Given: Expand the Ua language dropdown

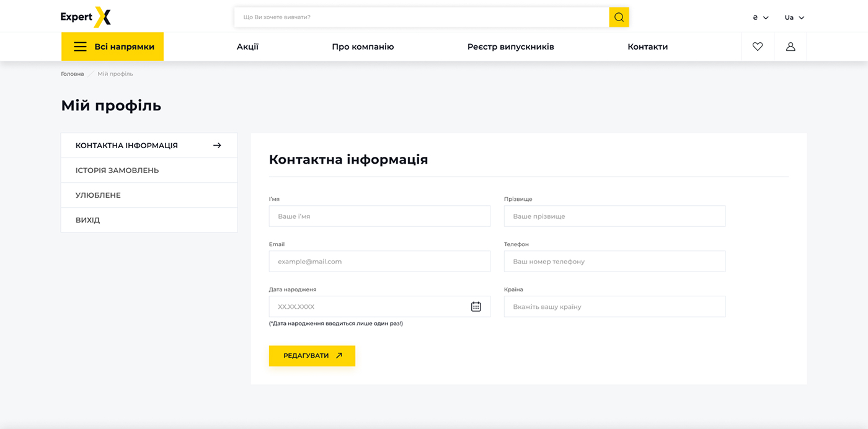Looking at the screenshot, I should 794,17.
